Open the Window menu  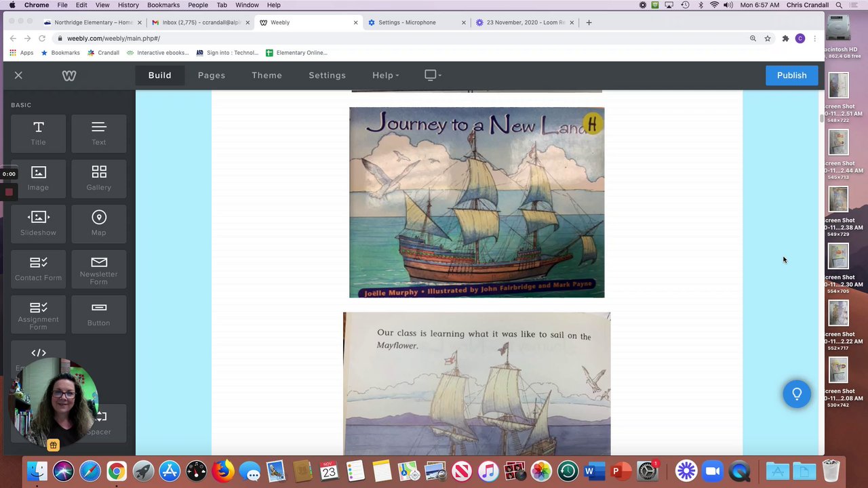tap(247, 5)
